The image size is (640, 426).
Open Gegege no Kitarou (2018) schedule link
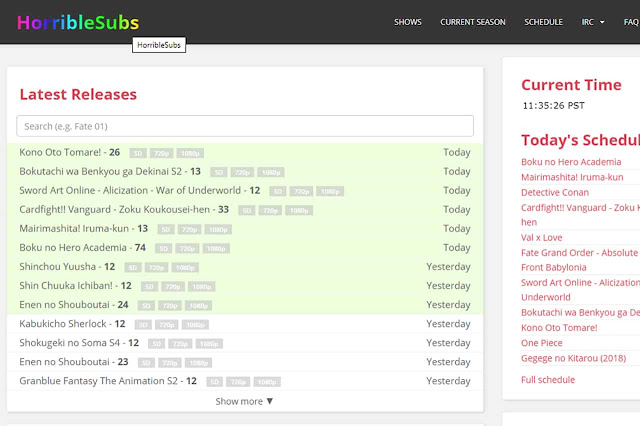coord(573,358)
